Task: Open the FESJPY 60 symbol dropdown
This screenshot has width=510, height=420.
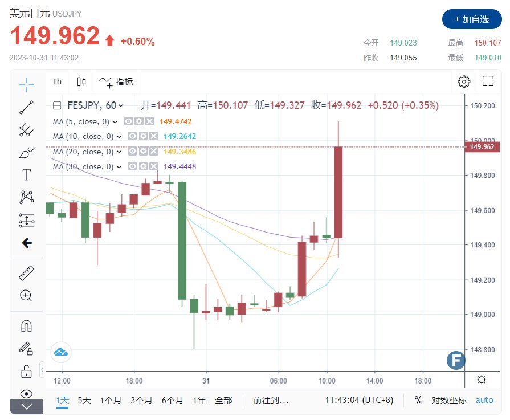Action: click(x=120, y=105)
